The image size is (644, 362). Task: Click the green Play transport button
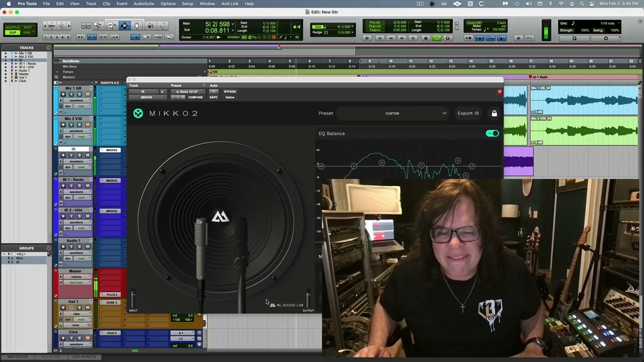click(437, 38)
